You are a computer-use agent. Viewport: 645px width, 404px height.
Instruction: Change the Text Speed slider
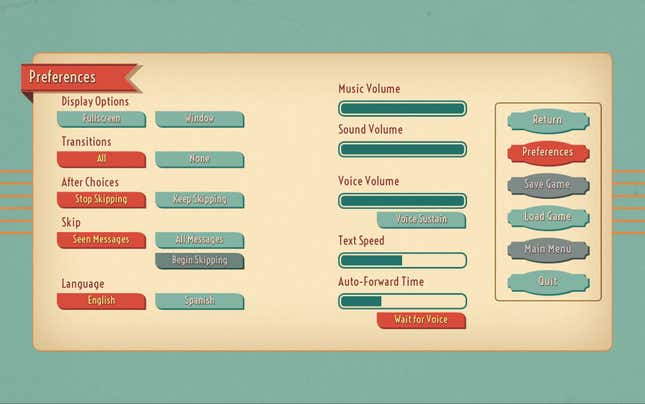pyautogui.click(x=402, y=260)
